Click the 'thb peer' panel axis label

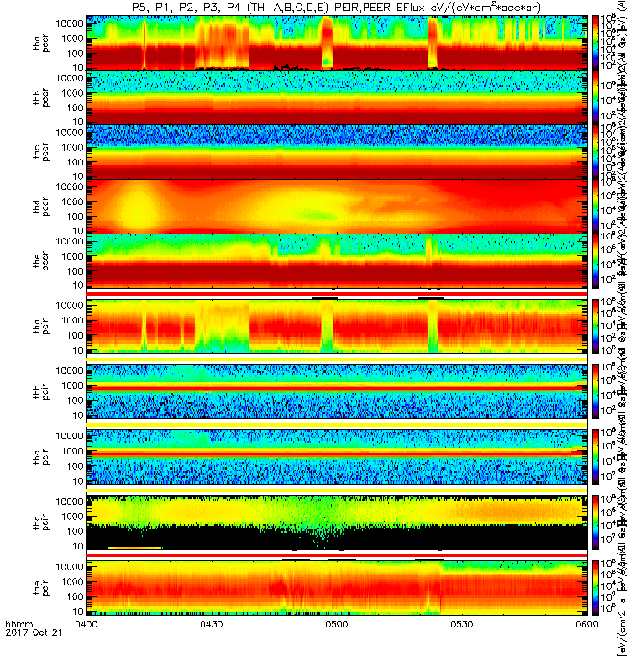click(41, 97)
